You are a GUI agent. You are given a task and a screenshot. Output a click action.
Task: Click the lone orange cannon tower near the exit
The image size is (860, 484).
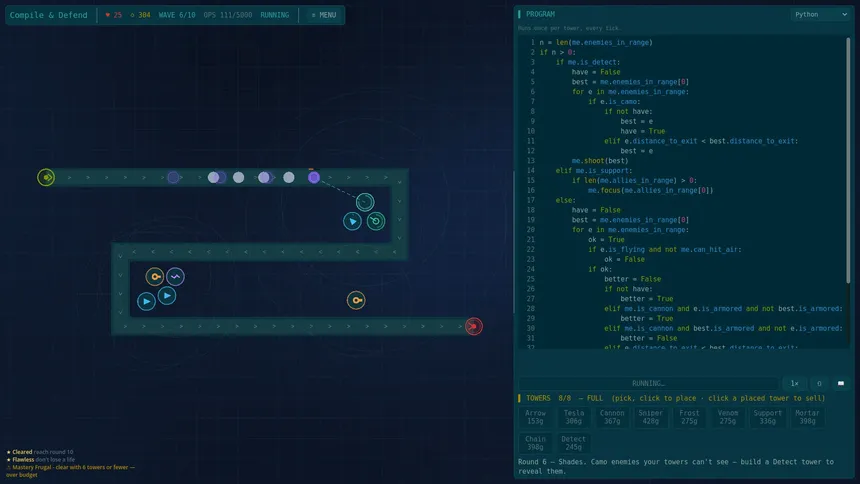356,300
